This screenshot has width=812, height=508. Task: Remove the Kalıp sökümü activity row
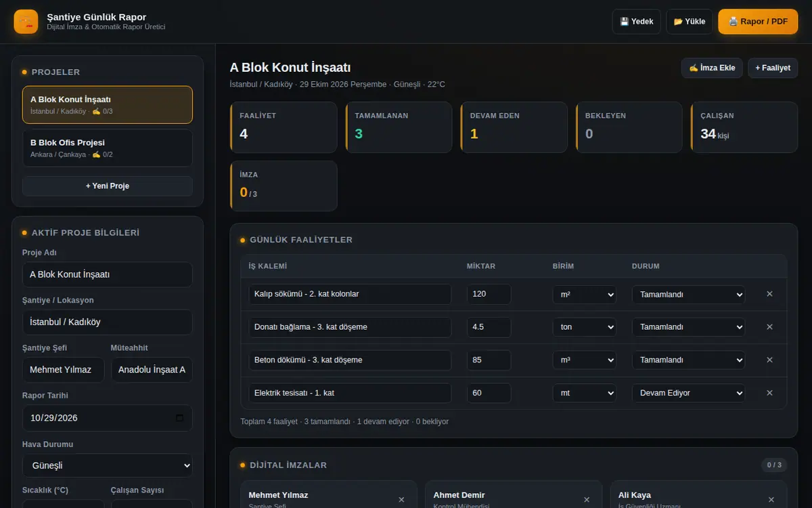point(769,294)
